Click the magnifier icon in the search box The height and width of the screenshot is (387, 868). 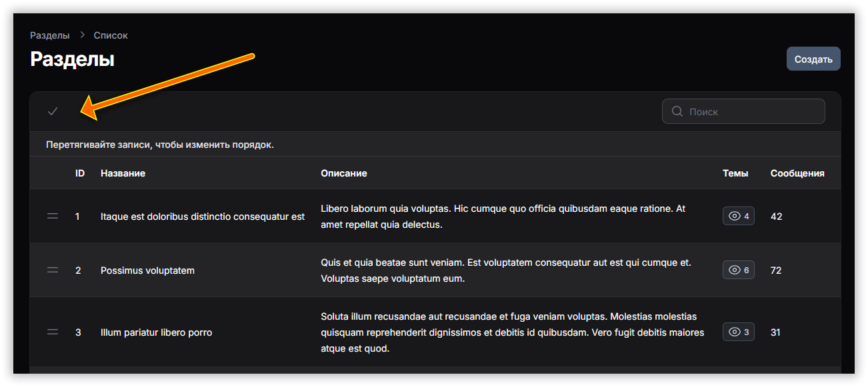677,111
